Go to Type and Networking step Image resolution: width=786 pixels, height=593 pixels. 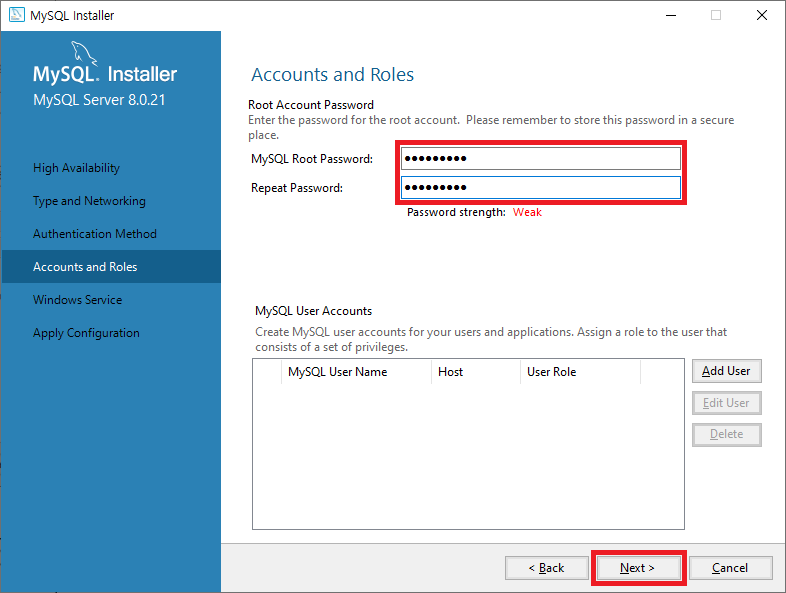(x=89, y=201)
